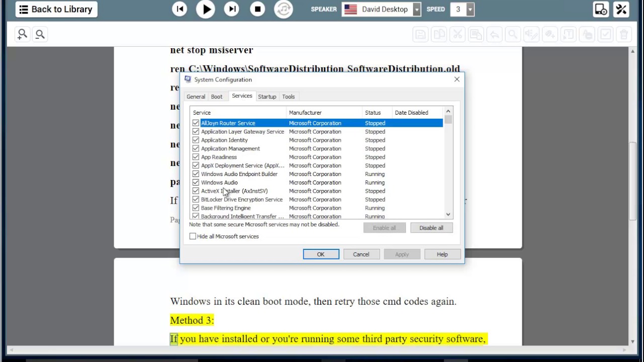
Task: Uncheck Application Identity checkbox
Action: 196,140
